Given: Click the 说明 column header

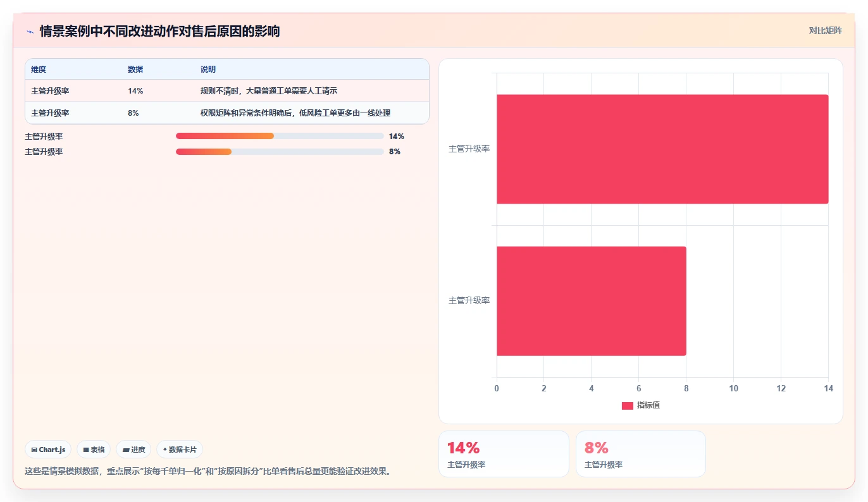Looking at the screenshot, I should [x=208, y=70].
